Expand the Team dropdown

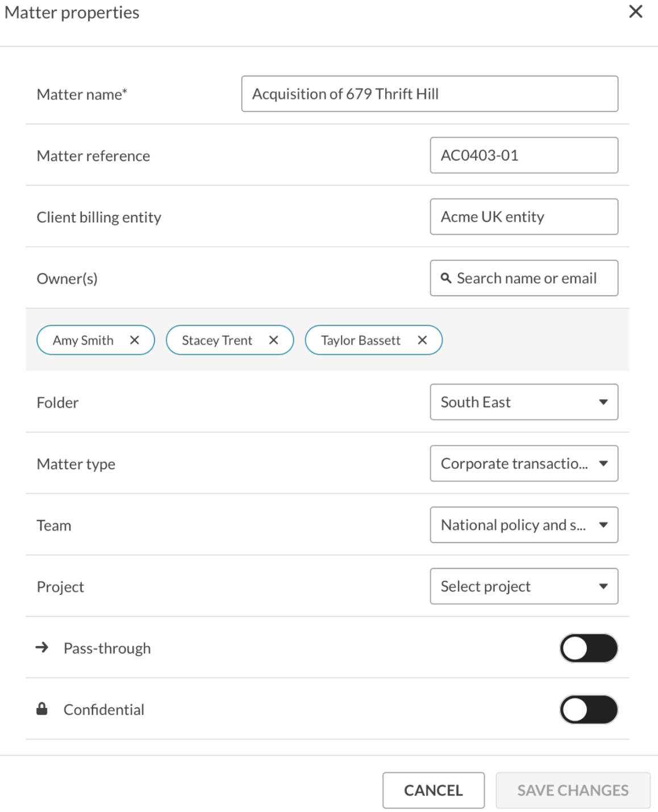point(524,525)
